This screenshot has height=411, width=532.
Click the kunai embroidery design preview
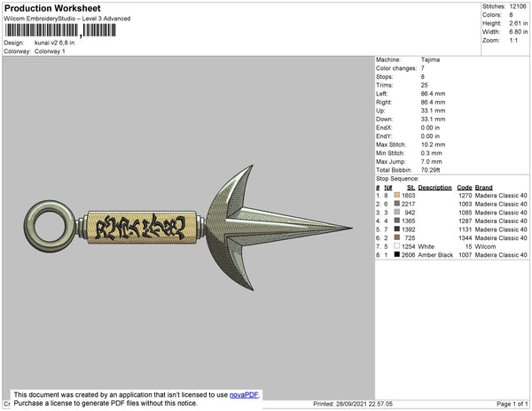coord(188,228)
